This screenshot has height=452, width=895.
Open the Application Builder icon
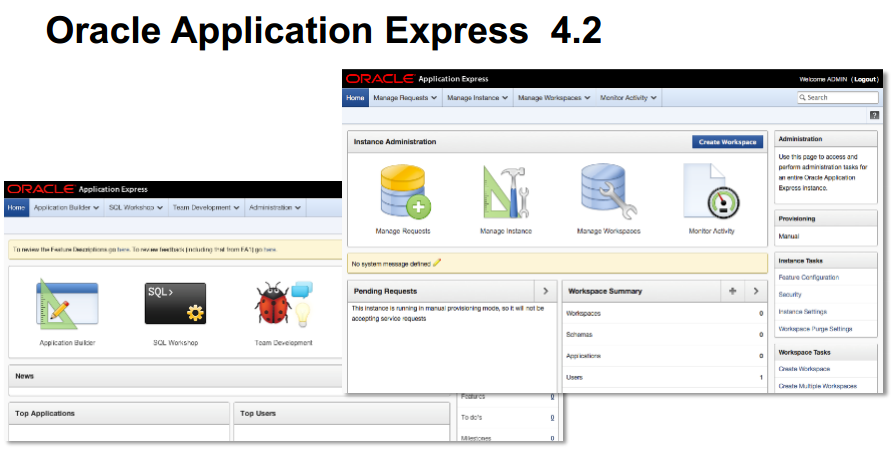tap(67, 304)
